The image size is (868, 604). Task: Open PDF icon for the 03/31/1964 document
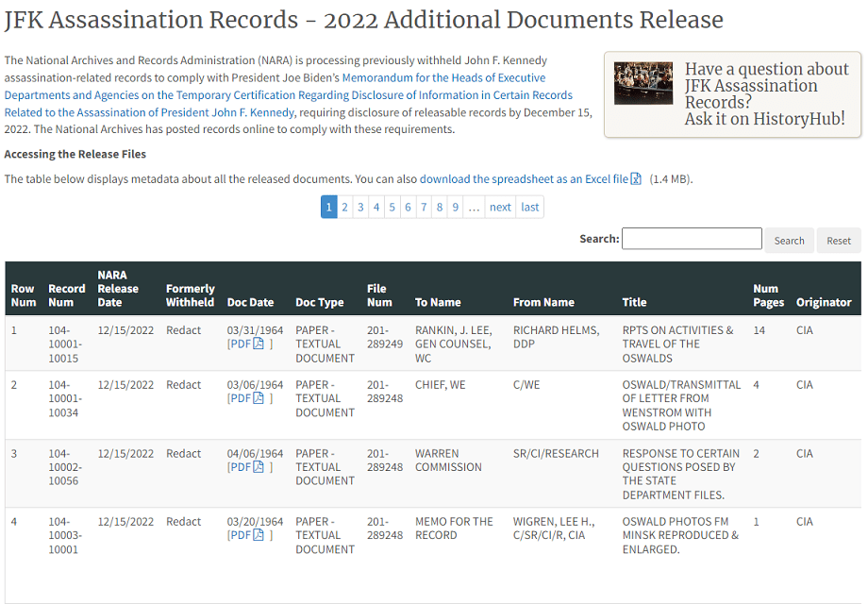tap(259, 344)
